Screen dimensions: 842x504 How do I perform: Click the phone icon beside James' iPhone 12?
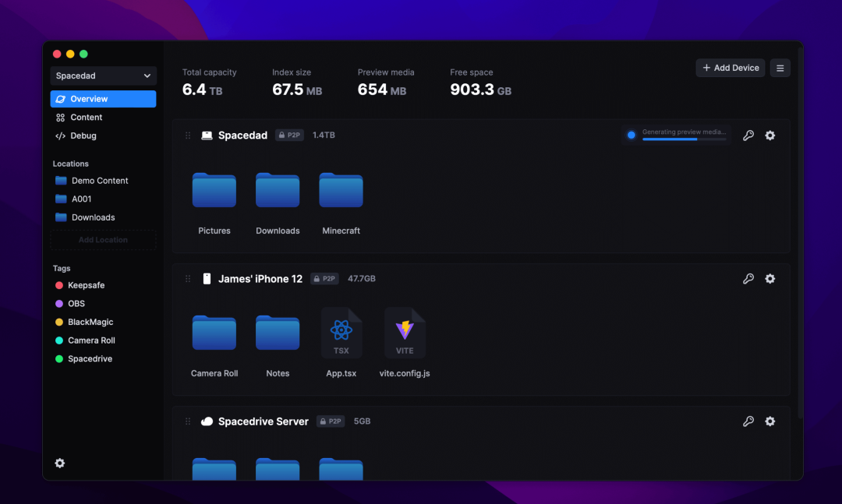(207, 279)
